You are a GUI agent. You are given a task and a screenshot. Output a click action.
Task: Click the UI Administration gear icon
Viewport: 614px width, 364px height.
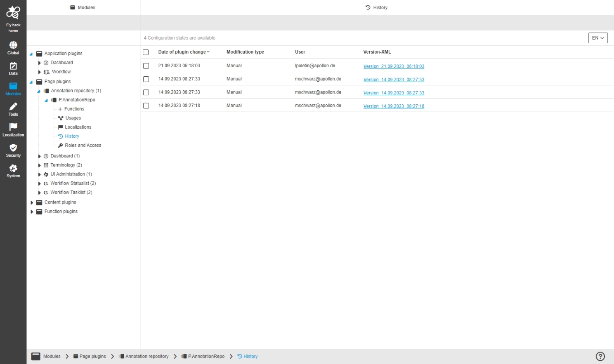click(46, 174)
